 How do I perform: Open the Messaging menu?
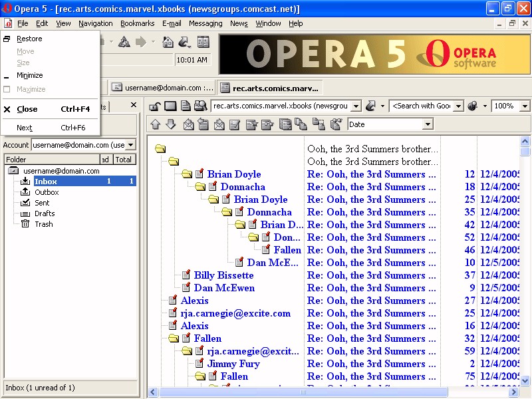pos(205,23)
